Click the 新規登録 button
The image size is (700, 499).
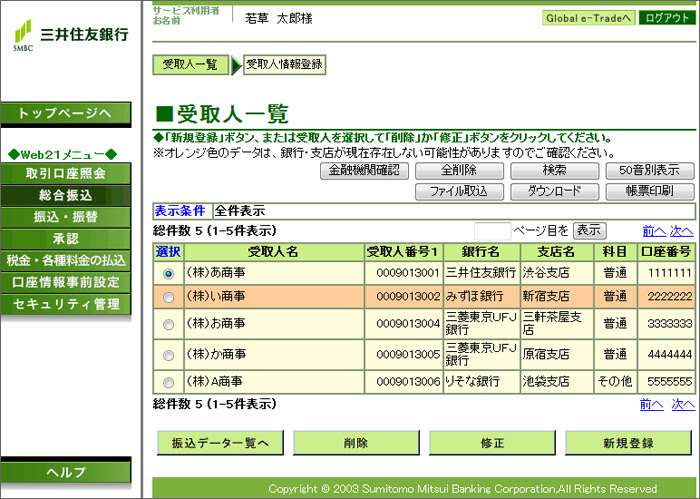pos(628,443)
